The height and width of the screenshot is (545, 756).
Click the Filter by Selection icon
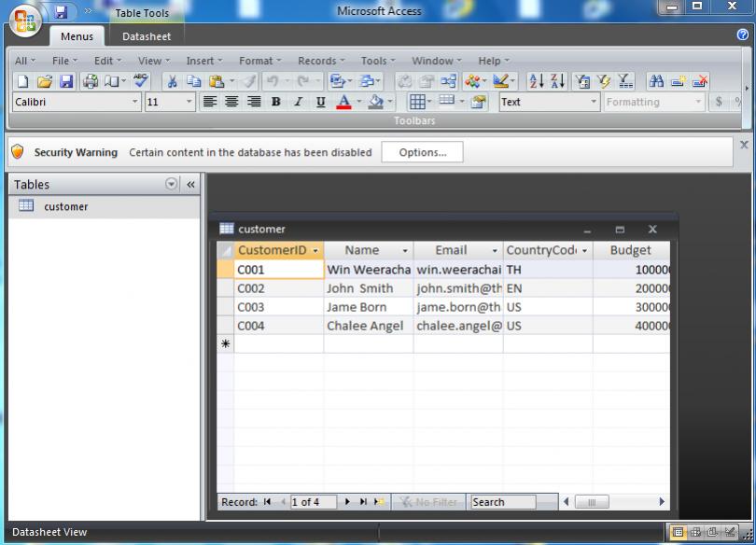583,81
